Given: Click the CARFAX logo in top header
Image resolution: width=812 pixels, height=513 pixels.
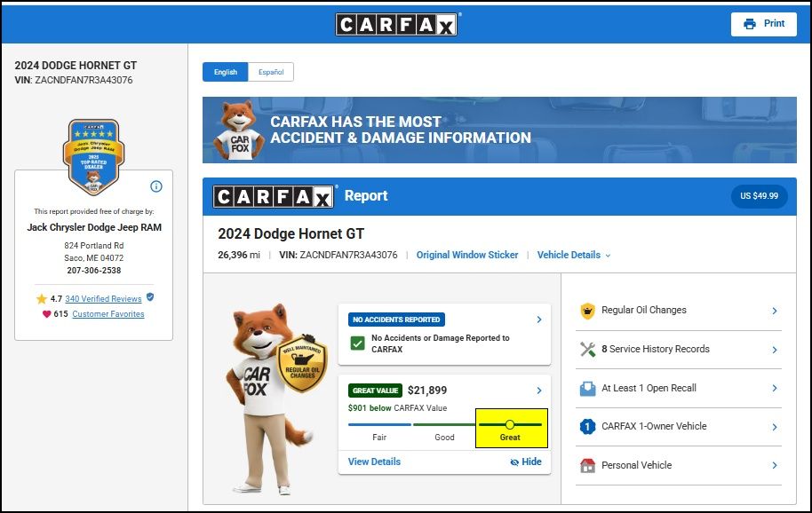Looking at the screenshot, I should click(x=397, y=24).
